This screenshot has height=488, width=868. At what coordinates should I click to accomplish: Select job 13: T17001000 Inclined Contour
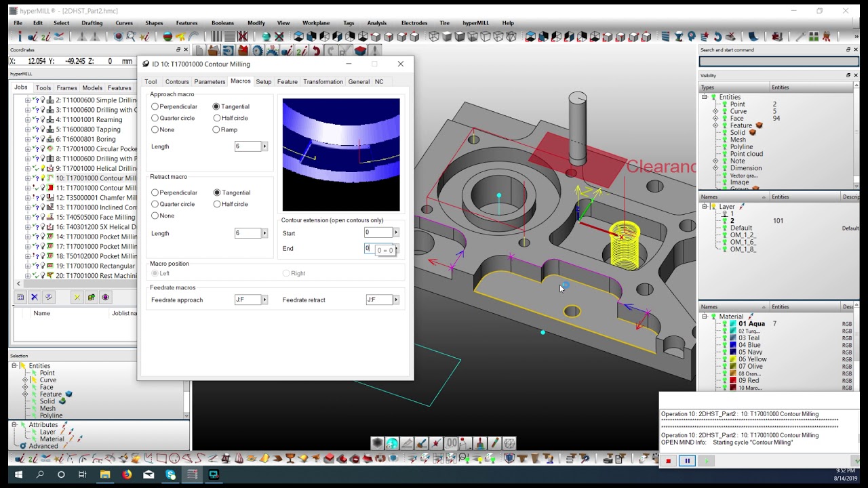click(96, 207)
